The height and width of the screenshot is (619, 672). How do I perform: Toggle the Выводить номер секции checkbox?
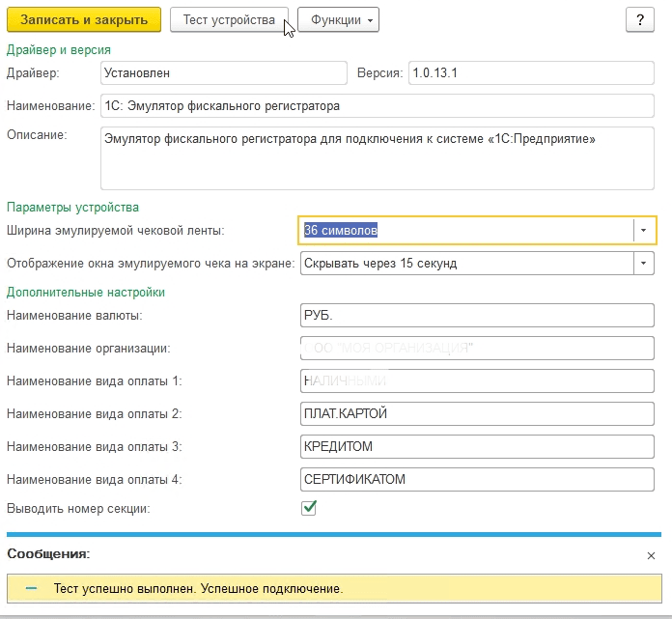pos(309,508)
